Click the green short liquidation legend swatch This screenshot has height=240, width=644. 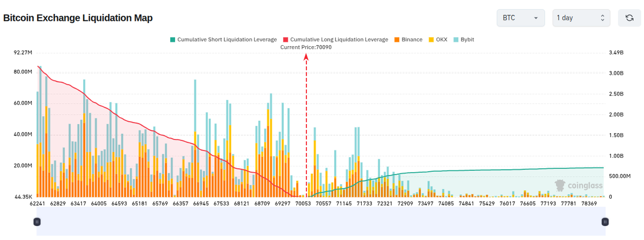pos(172,40)
